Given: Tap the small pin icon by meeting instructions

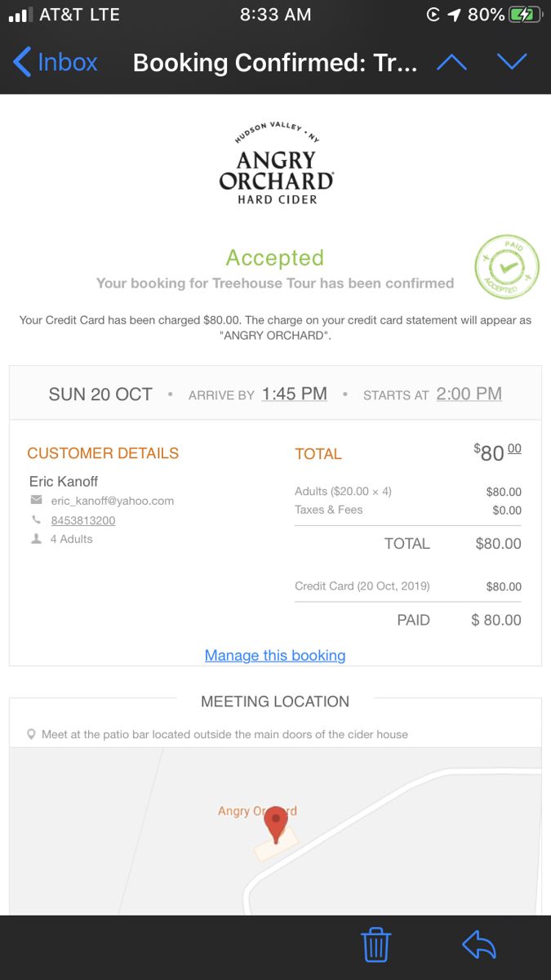Looking at the screenshot, I should [x=31, y=734].
